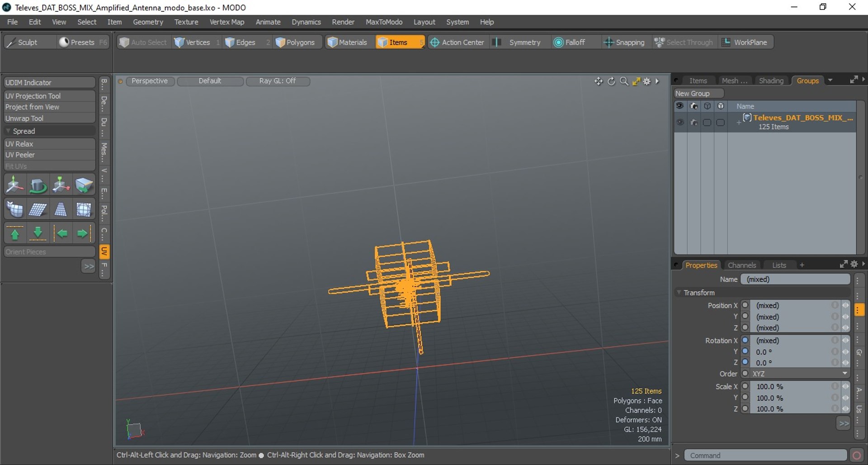Open the Vertex Map menu
Image resolution: width=868 pixels, height=465 pixels.
(x=227, y=22)
